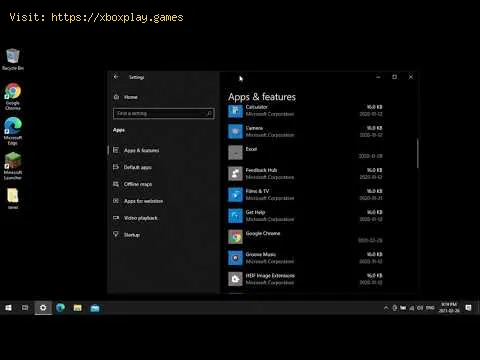Select the Minecraft Launcher desktop shortcut
This screenshot has width=480, height=360.
click(x=13, y=166)
